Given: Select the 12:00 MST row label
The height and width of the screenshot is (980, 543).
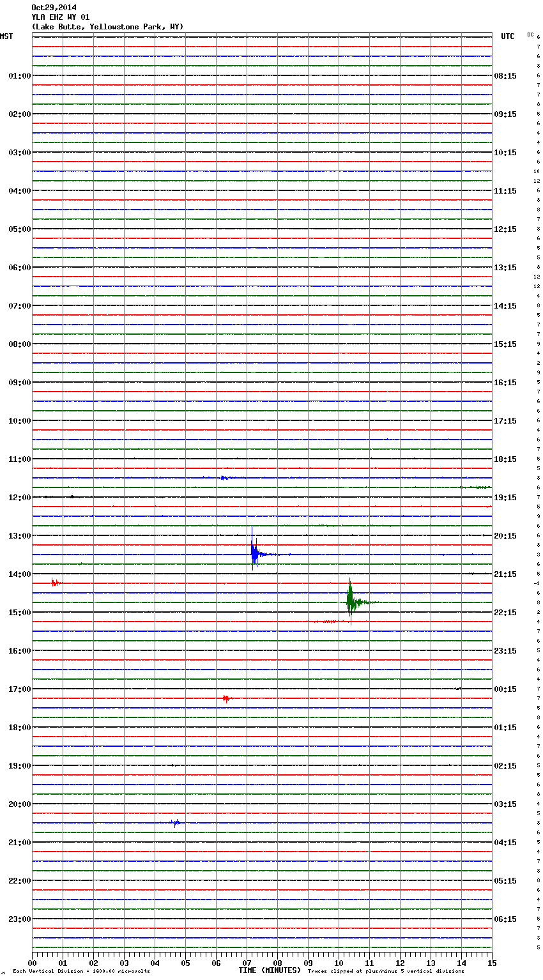Looking at the screenshot, I should (x=19, y=498).
